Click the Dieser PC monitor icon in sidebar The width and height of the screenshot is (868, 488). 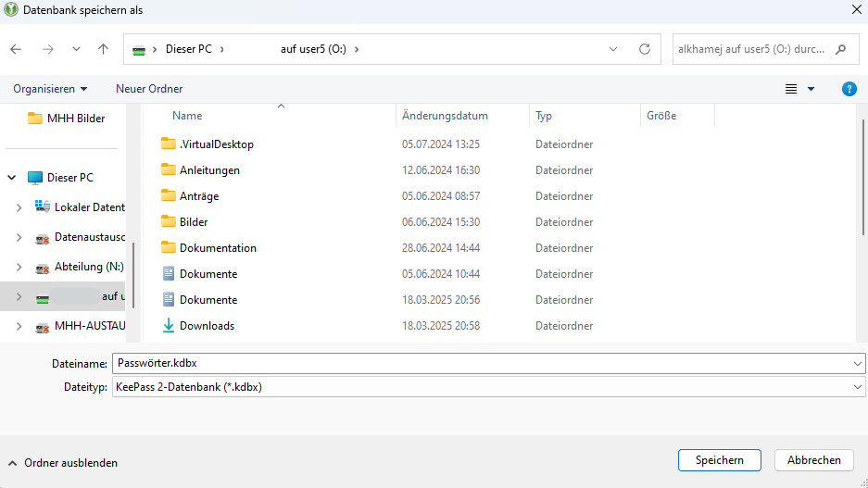35,178
